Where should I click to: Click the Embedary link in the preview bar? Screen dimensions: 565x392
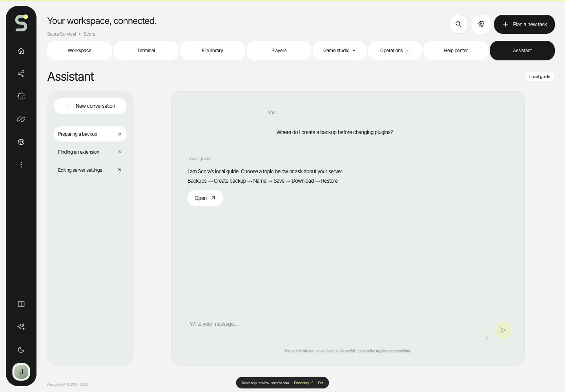tap(303, 383)
